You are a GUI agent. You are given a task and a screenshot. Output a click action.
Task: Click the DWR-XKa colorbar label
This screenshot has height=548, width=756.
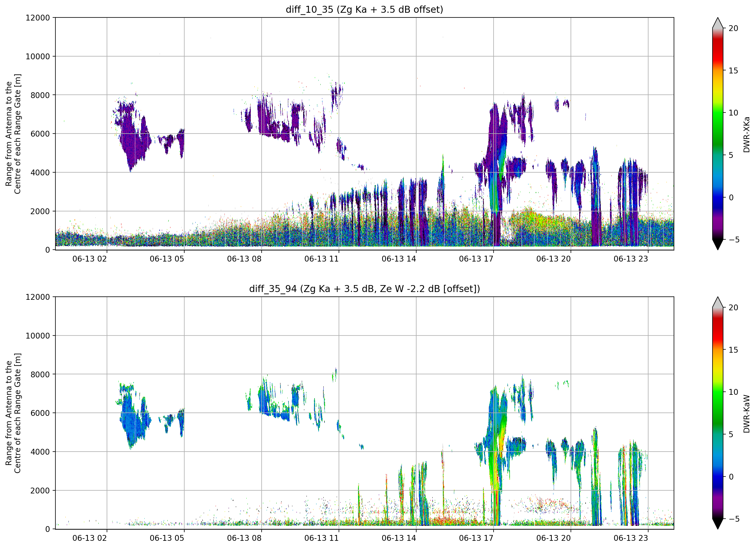pyautogui.click(x=747, y=134)
